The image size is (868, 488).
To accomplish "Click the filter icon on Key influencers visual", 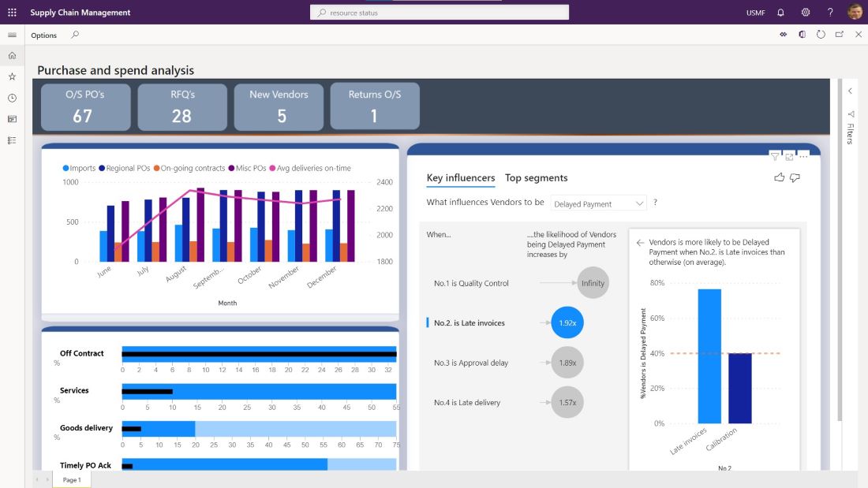I will click(x=774, y=156).
